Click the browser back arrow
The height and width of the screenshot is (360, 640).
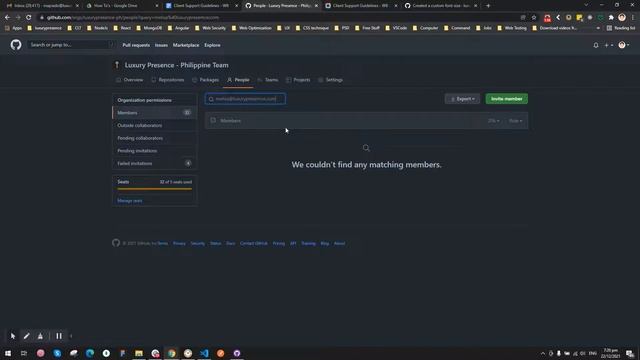click(7, 18)
